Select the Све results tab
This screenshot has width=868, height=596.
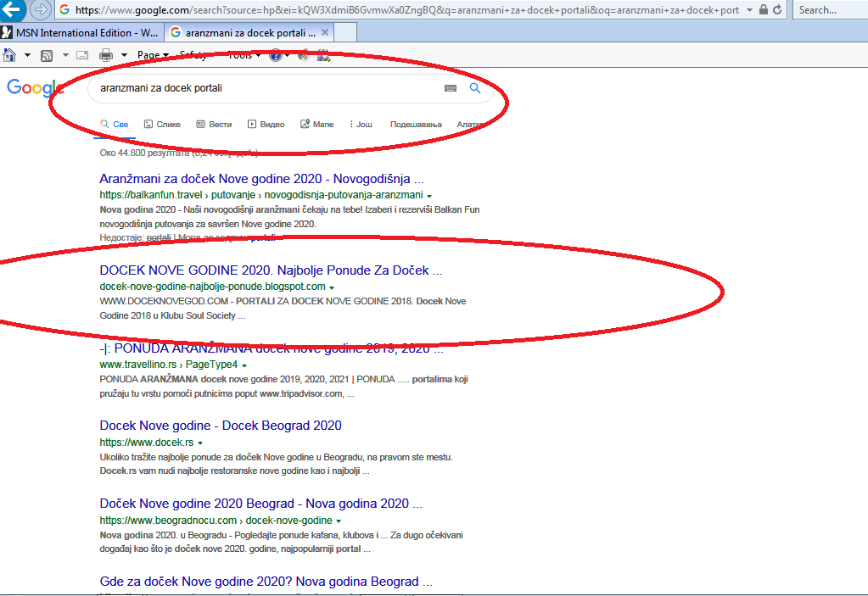click(x=114, y=125)
